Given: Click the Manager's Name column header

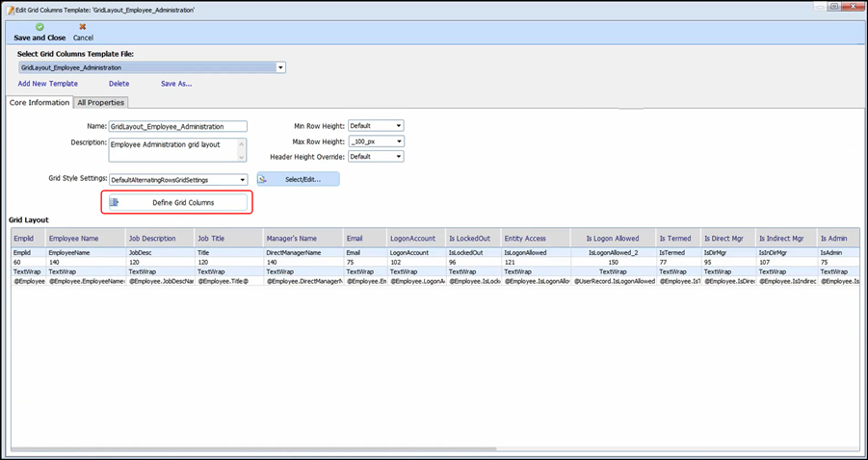Looking at the screenshot, I should [x=293, y=239].
